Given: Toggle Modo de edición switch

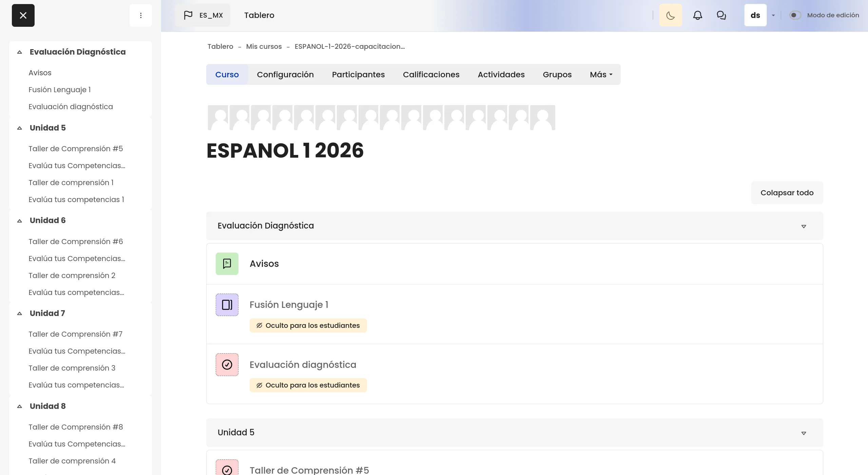Looking at the screenshot, I should click(795, 15).
